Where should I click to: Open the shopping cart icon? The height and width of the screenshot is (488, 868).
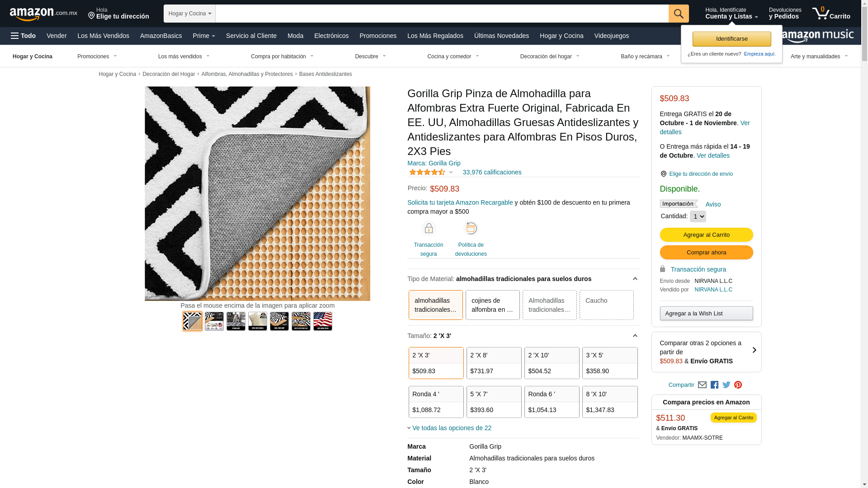(x=831, y=14)
